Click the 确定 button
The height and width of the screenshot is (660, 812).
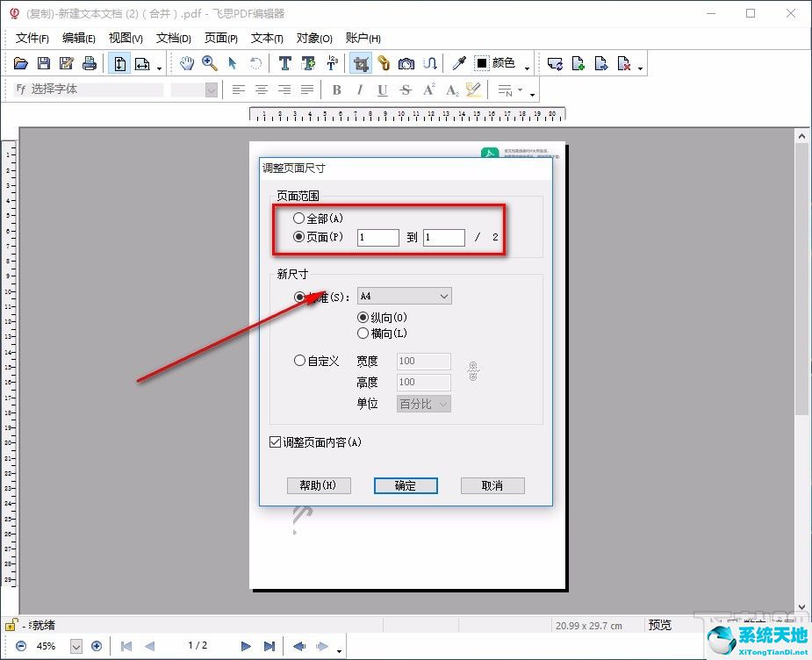[x=405, y=485]
